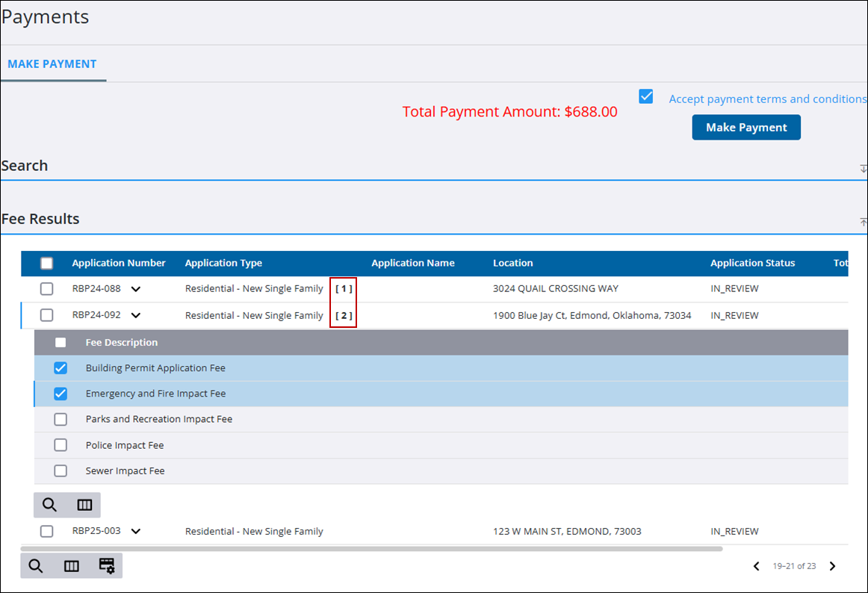Check the Sewer Impact Fee box
868x593 pixels.
61,471
